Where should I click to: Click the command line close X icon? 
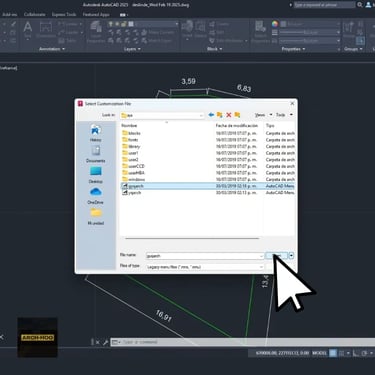pos(98,342)
